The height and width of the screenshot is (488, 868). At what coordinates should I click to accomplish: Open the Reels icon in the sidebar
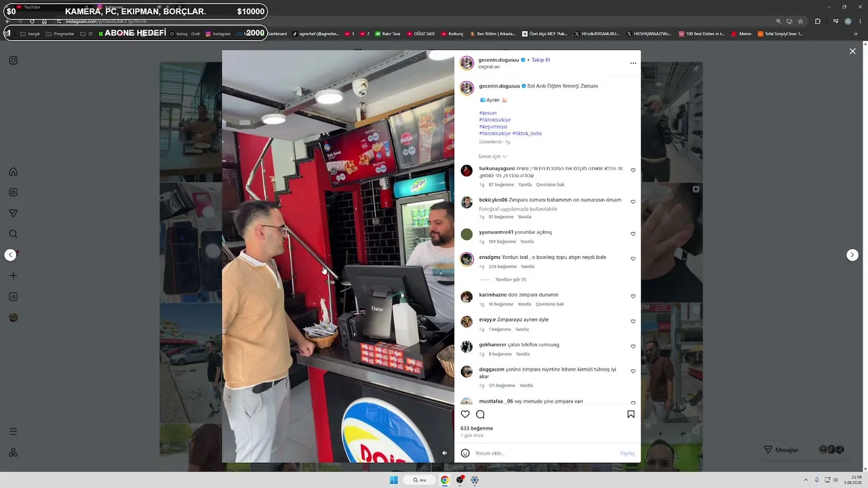click(13, 192)
